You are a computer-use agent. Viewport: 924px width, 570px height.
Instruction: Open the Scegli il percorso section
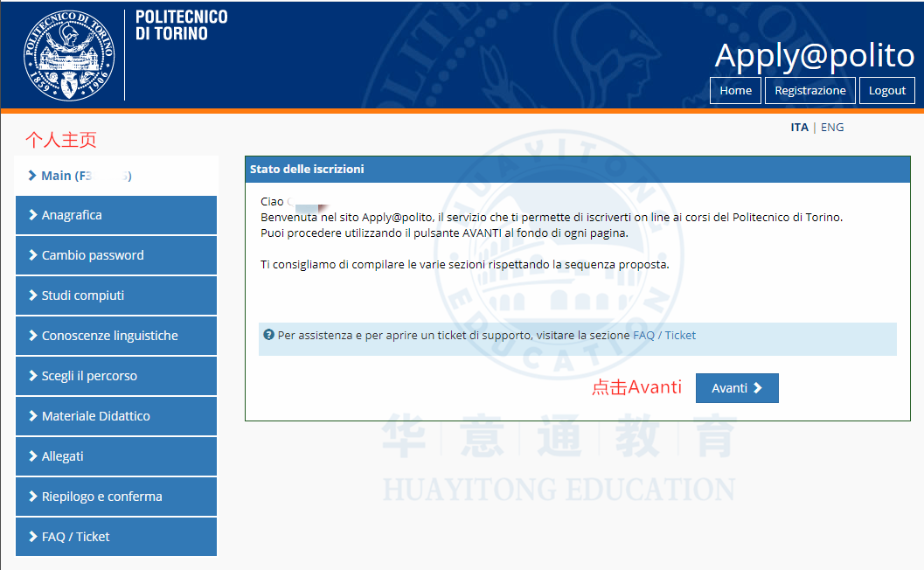point(116,375)
